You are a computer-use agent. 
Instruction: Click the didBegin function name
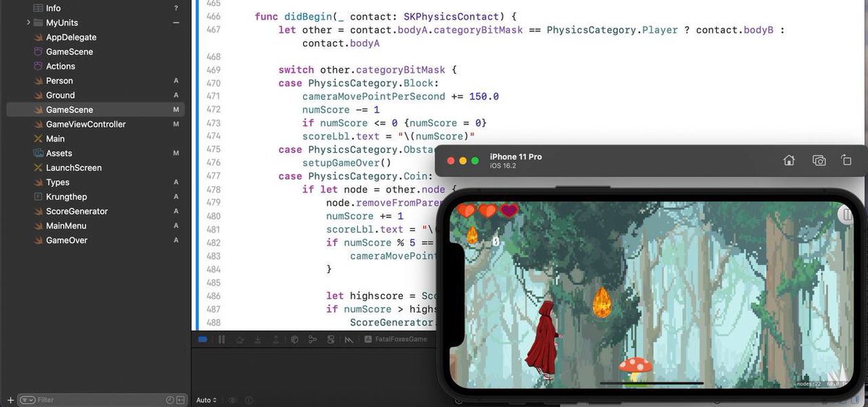click(x=308, y=16)
